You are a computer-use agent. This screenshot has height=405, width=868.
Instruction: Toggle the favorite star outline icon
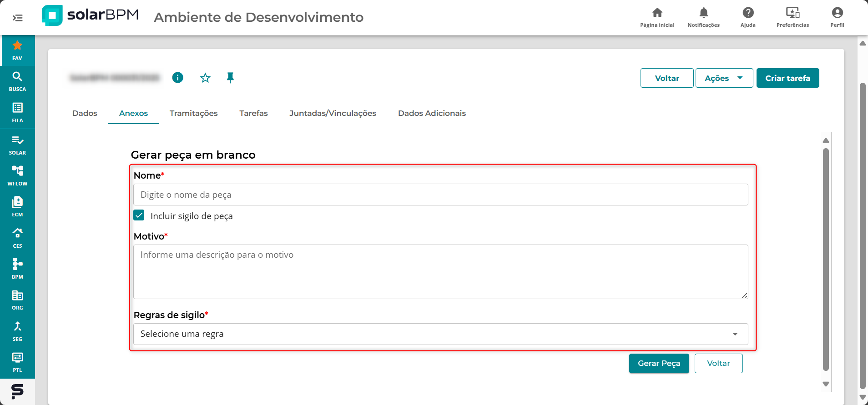[205, 78]
